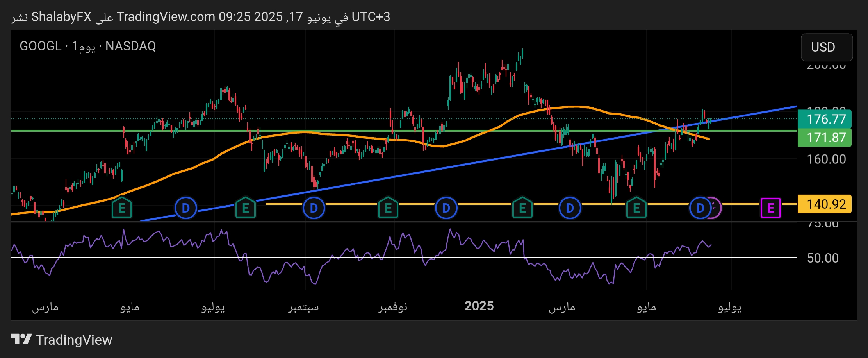The height and width of the screenshot is (358, 868).
Task: Open the magenta upcoming earnings E marker
Action: [770, 208]
